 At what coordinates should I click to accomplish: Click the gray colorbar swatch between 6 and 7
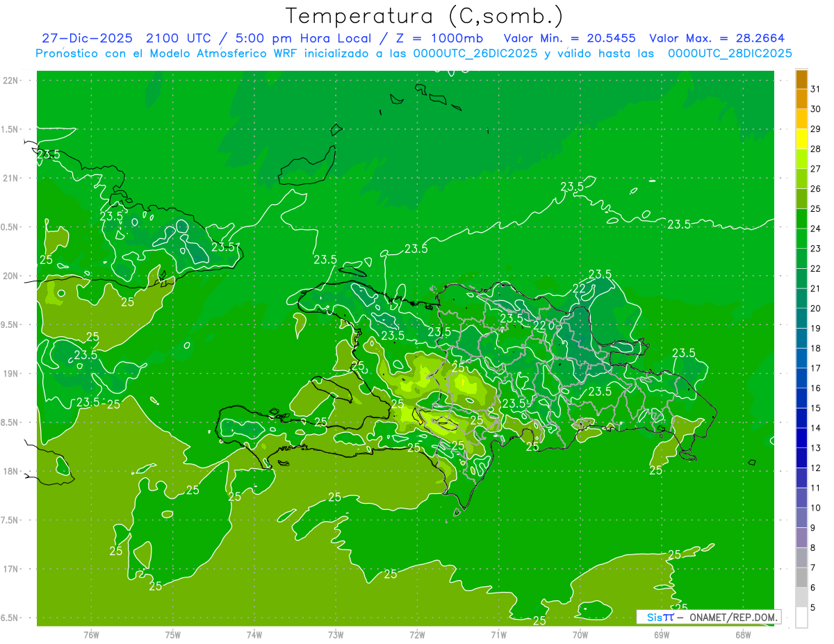801,577
